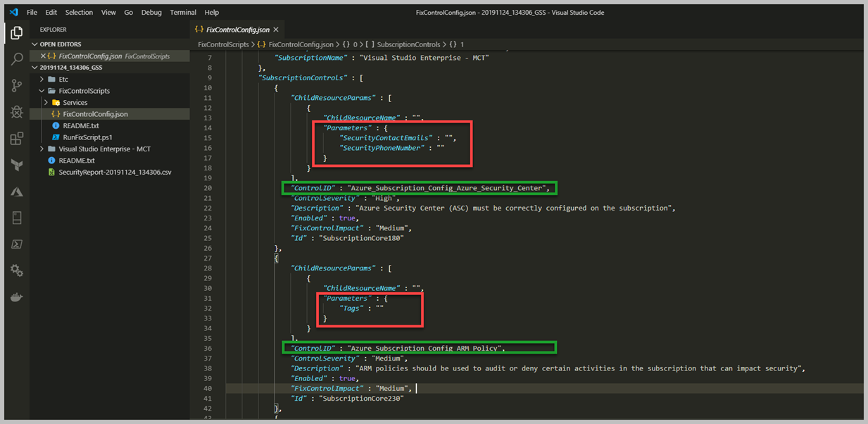Open the Terminal menu

point(183,12)
